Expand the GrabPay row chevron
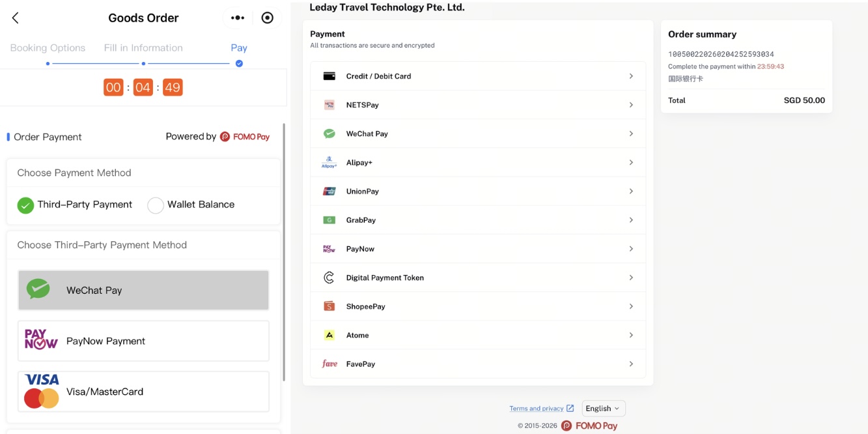This screenshot has width=868, height=434. (631, 220)
